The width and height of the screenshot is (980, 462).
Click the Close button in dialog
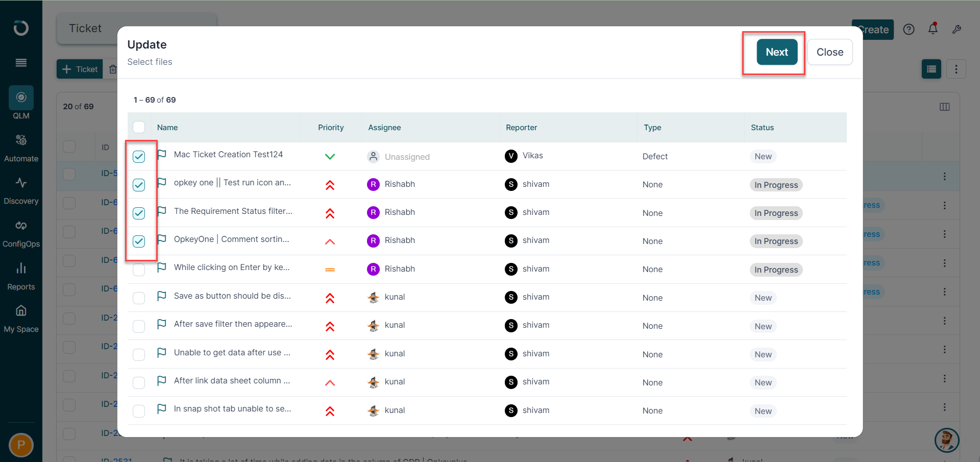coord(830,52)
